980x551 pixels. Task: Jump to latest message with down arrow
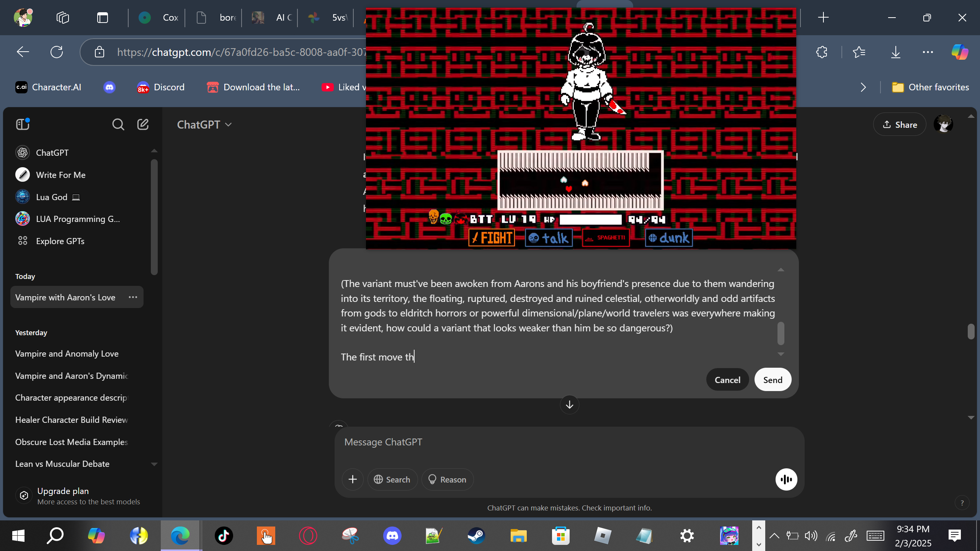[569, 405]
